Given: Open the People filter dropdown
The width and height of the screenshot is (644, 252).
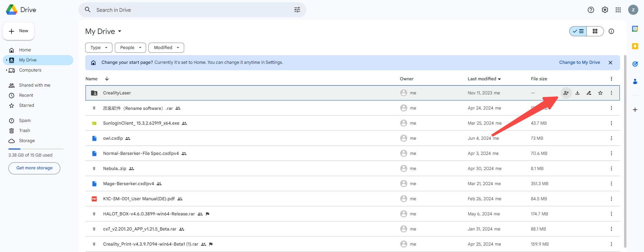Looking at the screenshot, I should [130, 48].
